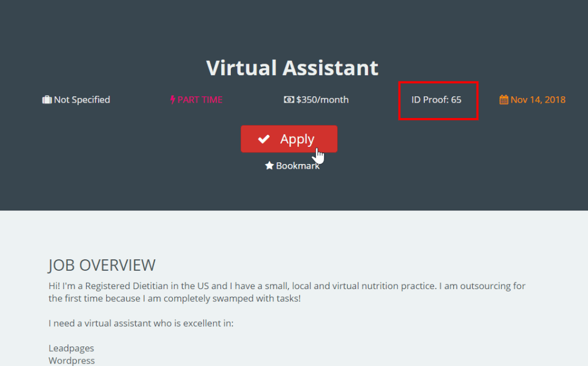This screenshot has width=588, height=366.
Task: Click the lightning bolt icon beside PART TIME
Action: point(172,100)
